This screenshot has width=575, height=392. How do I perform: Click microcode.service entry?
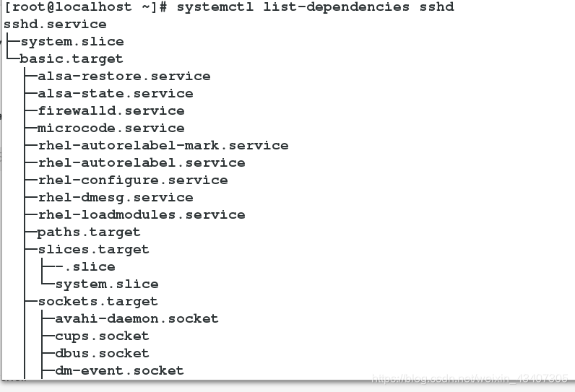111,128
